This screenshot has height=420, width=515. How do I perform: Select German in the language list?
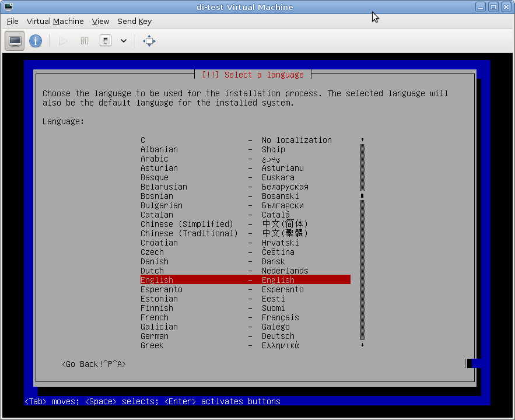pos(246,336)
